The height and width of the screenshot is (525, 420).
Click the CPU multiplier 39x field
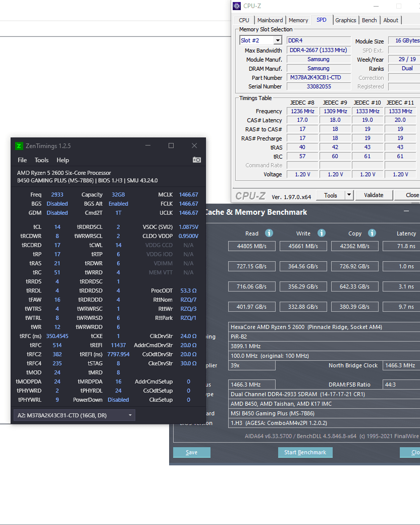pyautogui.click(x=252, y=365)
